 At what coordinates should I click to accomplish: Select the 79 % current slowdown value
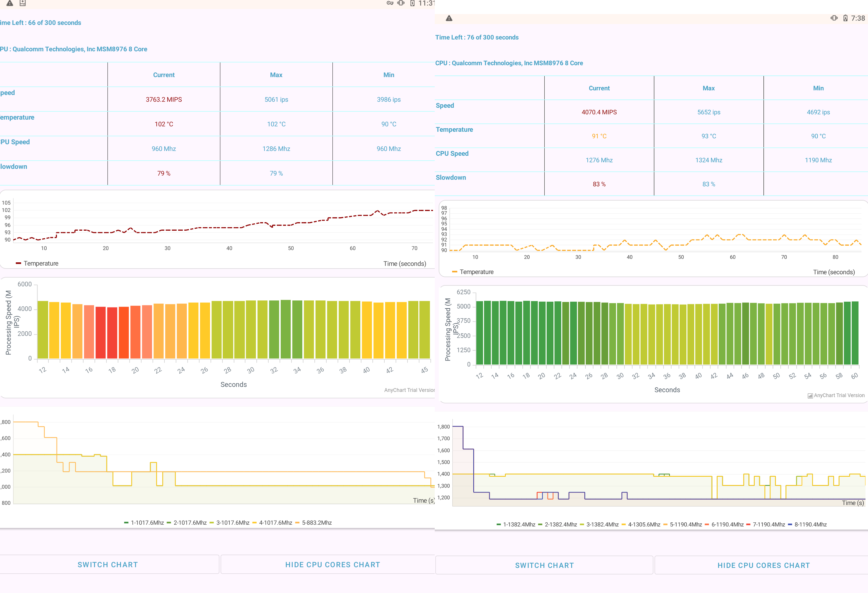(164, 173)
